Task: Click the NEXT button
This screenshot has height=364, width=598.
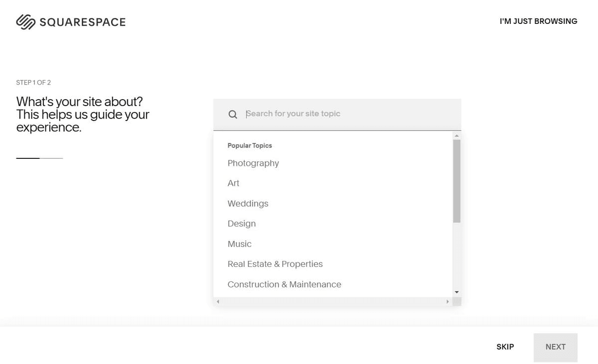Action: (x=555, y=347)
